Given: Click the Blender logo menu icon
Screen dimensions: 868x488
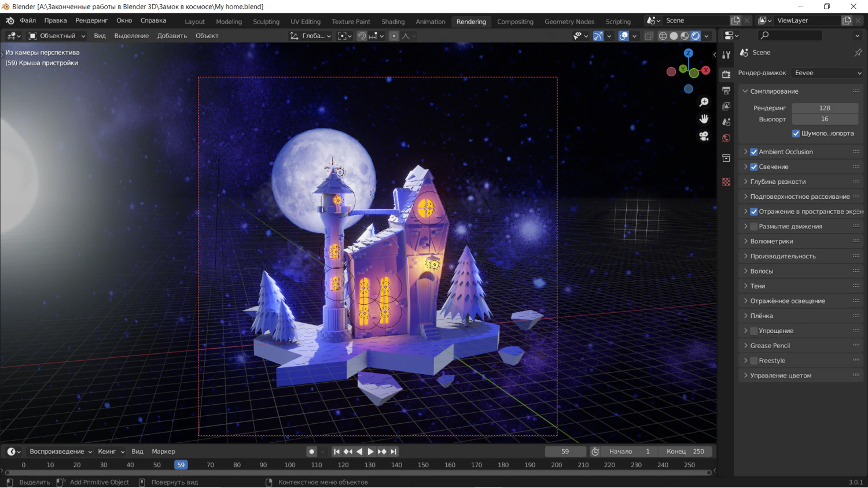Looking at the screenshot, I should 10,21.
